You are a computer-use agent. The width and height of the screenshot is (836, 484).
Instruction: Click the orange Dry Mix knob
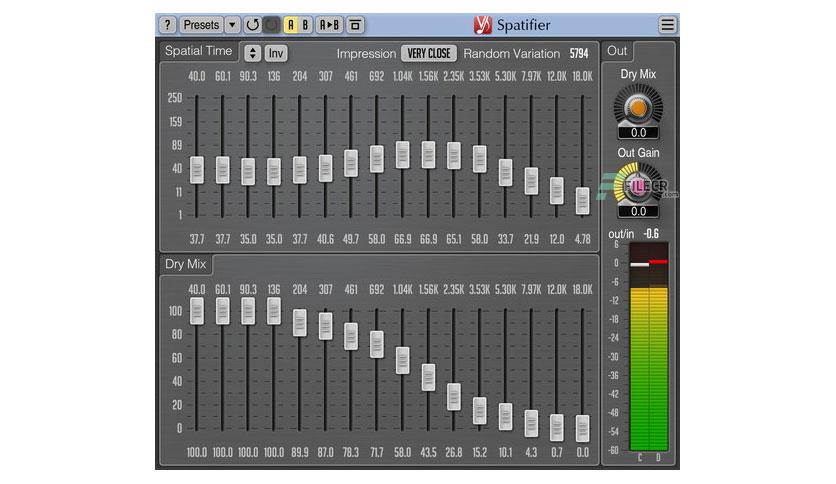tap(638, 108)
